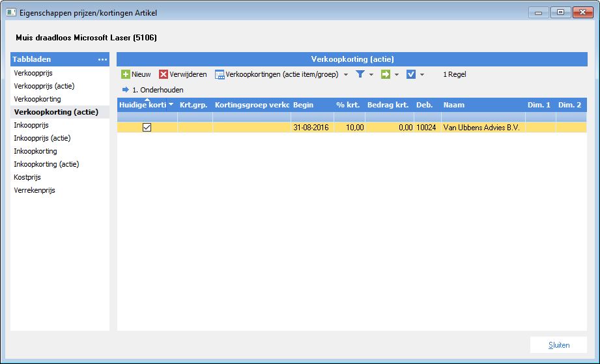Click the blue filter funnel icon
600x364 pixels.
coord(360,74)
